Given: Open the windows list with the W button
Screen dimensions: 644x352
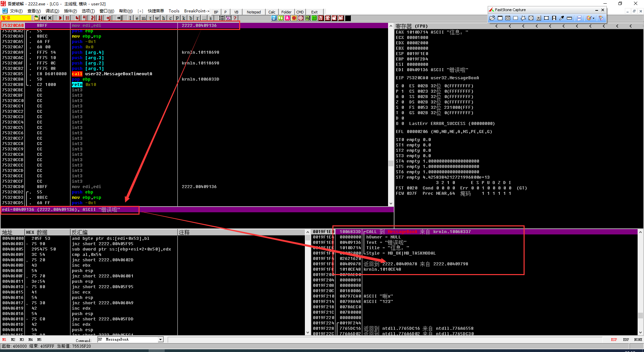Looking at the screenshot, I should coord(157,18).
